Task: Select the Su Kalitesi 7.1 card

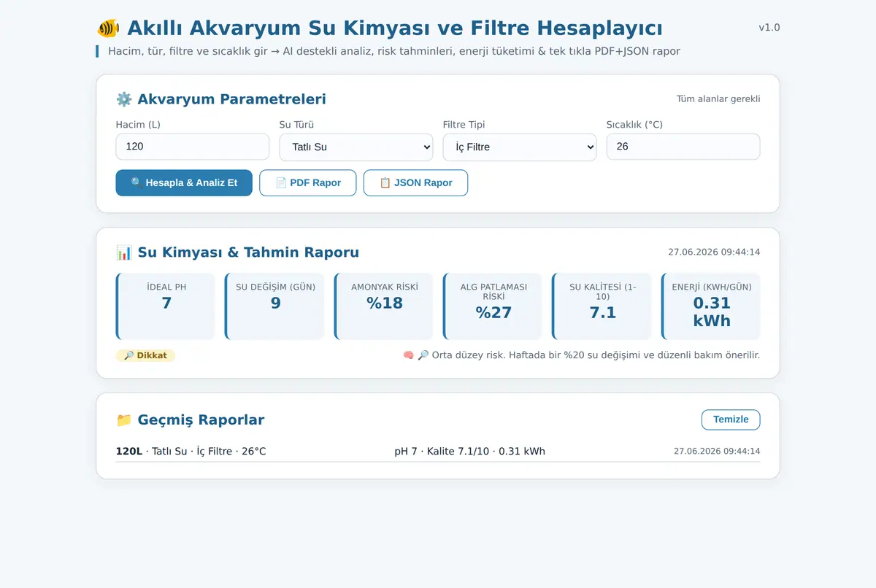Action: click(602, 306)
